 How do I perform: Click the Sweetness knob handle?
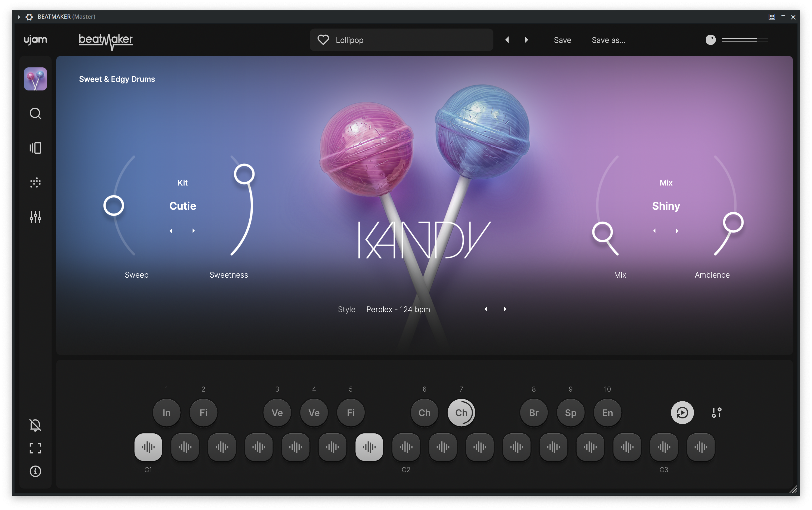[x=244, y=174]
